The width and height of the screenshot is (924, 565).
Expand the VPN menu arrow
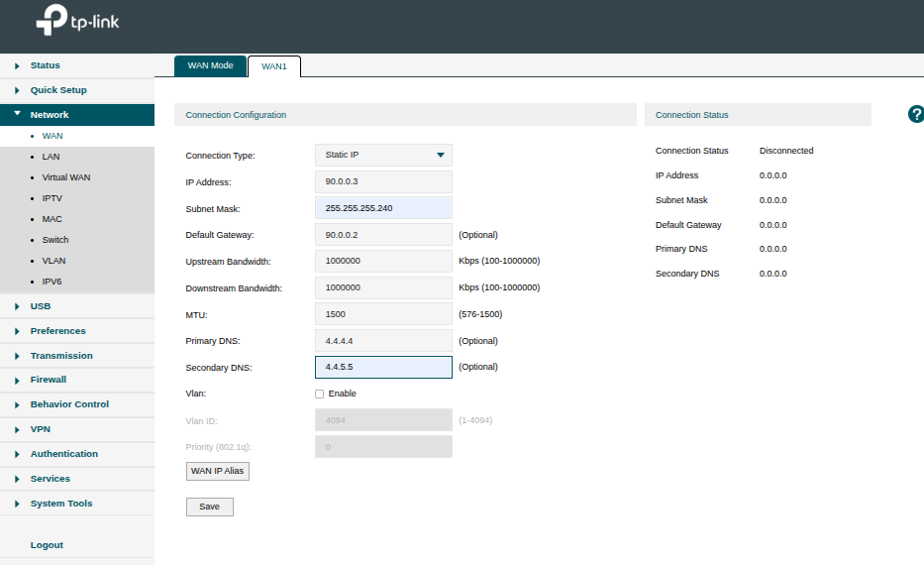[17, 430]
